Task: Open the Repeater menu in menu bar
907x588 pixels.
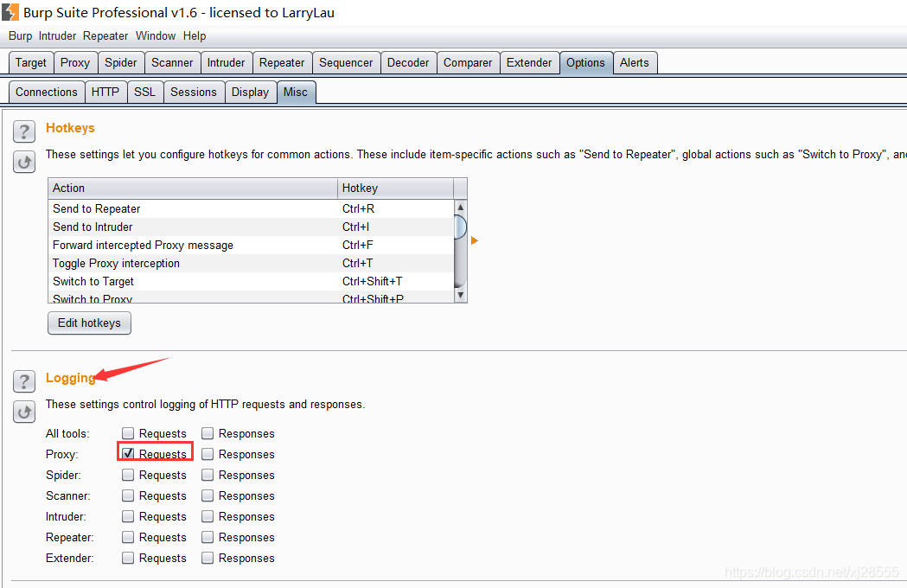Action: [x=105, y=35]
